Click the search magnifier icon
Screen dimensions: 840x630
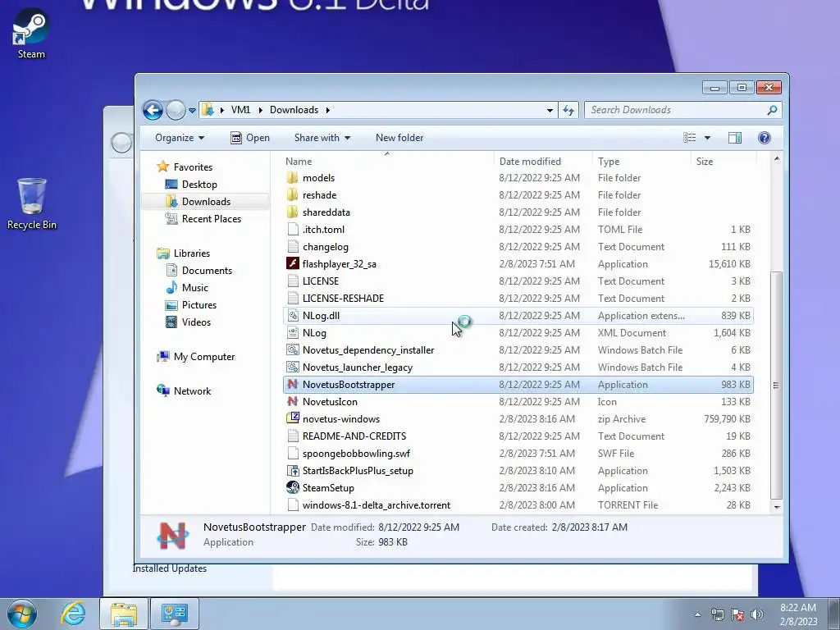pyautogui.click(x=772, y=110)
